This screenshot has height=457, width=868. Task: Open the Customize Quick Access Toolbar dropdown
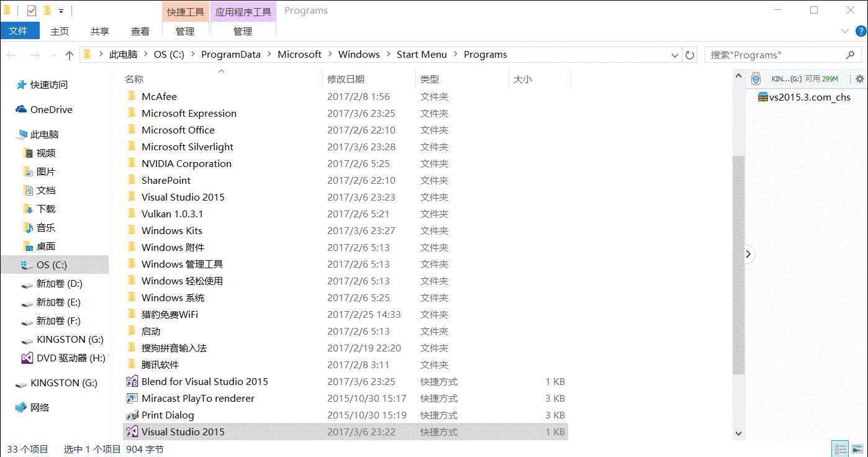(61, 11)
